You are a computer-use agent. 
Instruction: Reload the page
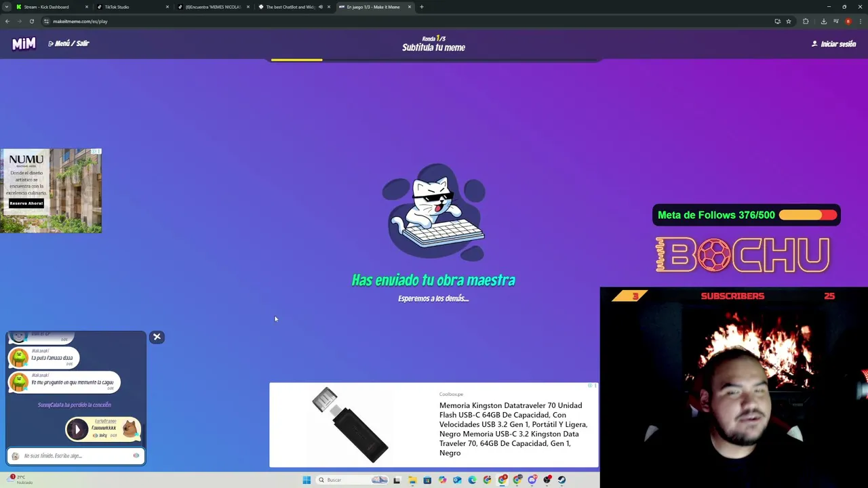coord(32,21)
